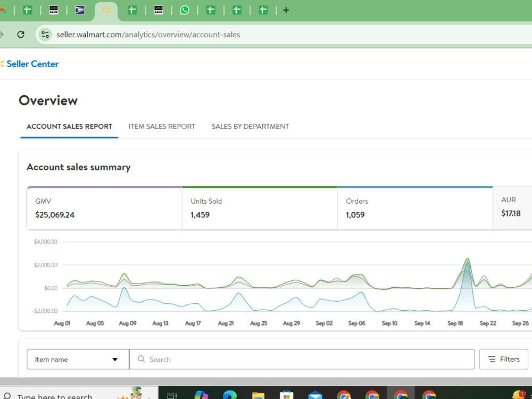532x399 pixels.
Task: Open the green plus tab left of first Labels Bank tab
Action: click(x=28, y=10)
